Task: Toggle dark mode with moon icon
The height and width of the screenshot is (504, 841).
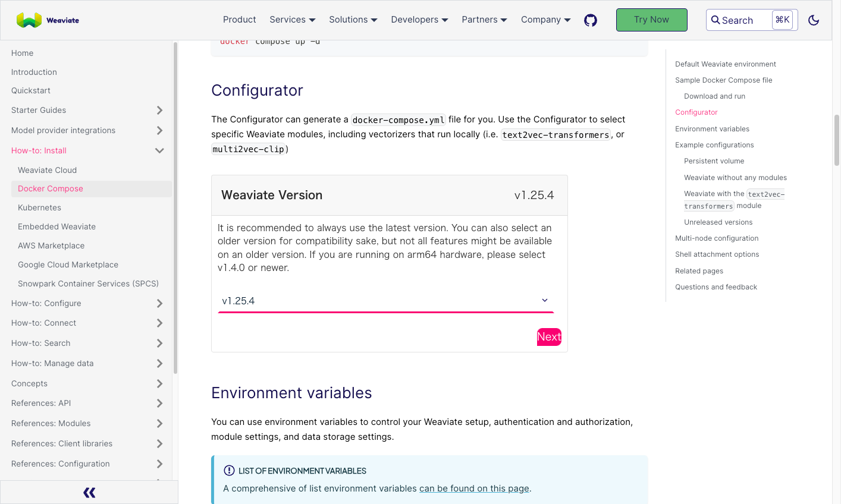Action: coord(814,20)
